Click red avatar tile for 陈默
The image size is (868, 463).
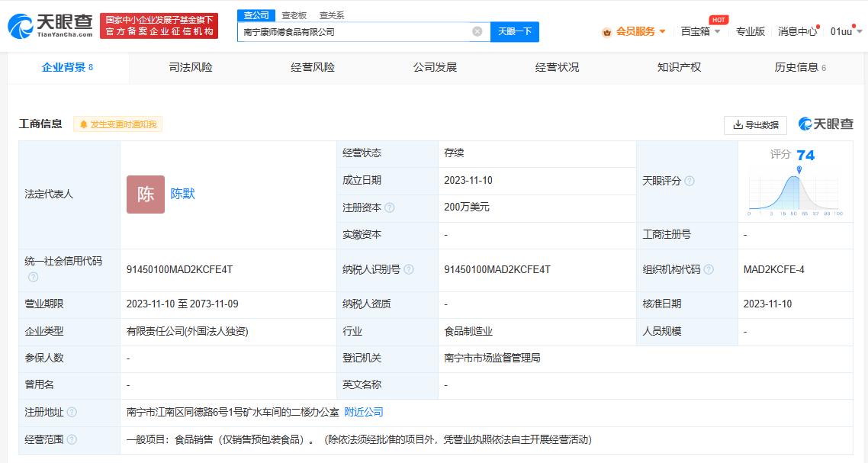click(x=146, y=194)
